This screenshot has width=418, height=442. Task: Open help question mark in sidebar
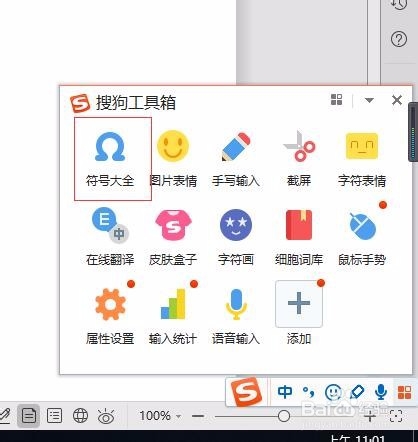399,39
